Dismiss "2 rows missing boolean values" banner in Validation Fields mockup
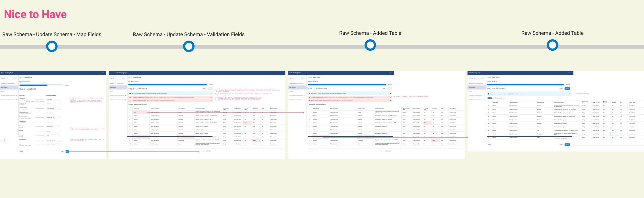644x198 pixels. [211, 101]
